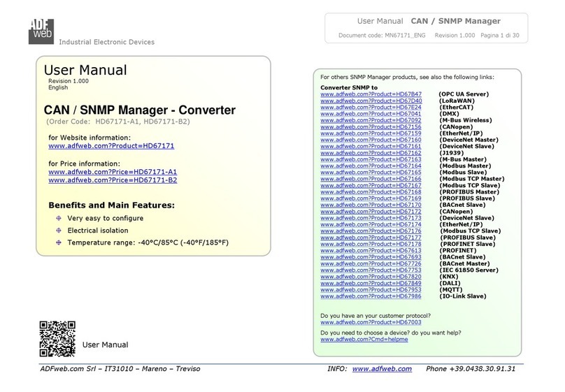The image size is (565, 392).
Task: Open the HD67170 BACnet Slave link
Action: 371,205
